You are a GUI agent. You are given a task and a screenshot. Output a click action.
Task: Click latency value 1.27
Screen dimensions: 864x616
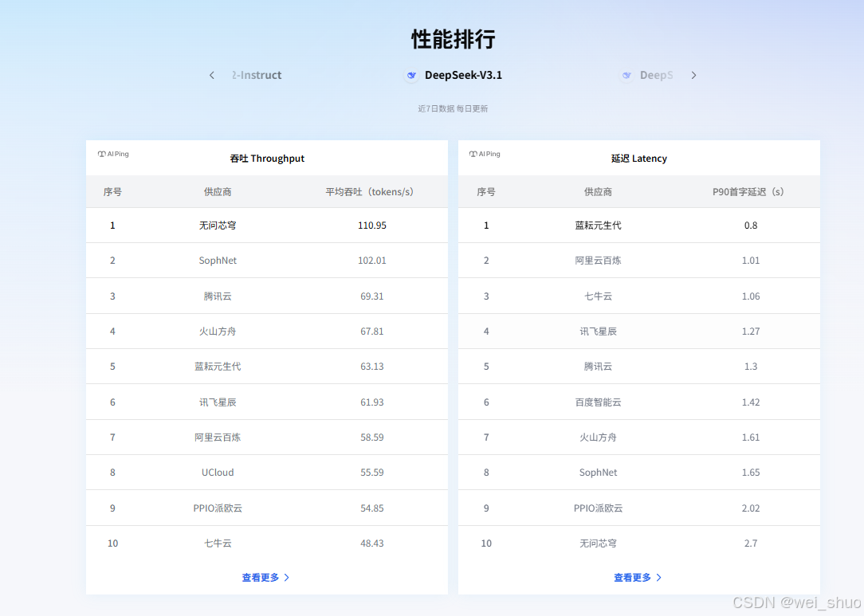click(751, 332)
